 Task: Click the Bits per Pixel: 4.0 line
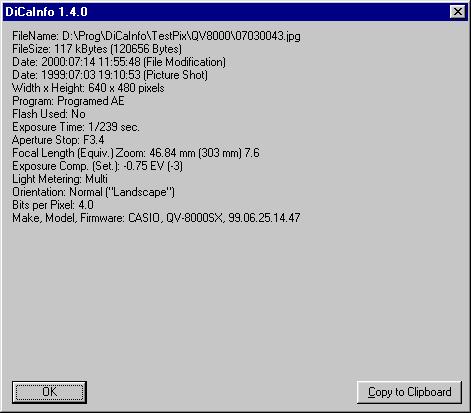pos(53,205)
